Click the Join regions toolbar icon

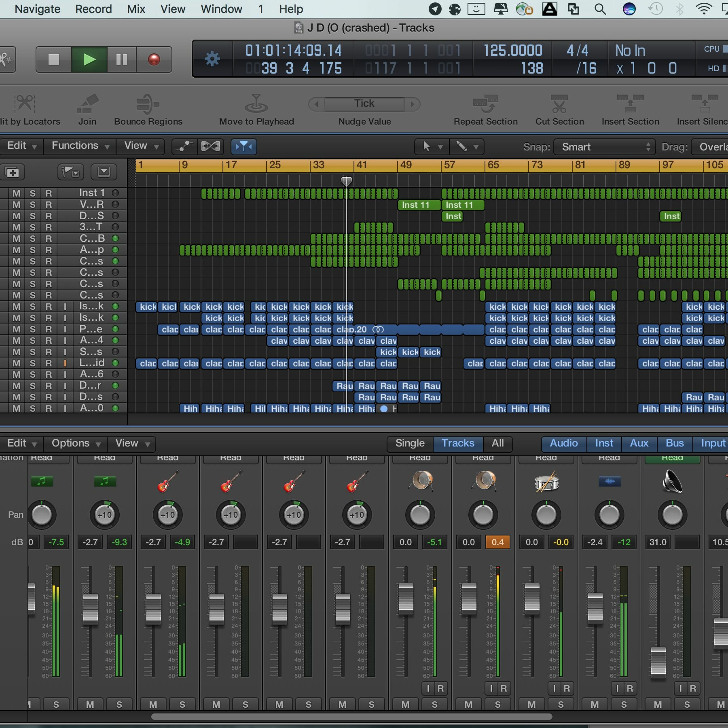(87, 104)
